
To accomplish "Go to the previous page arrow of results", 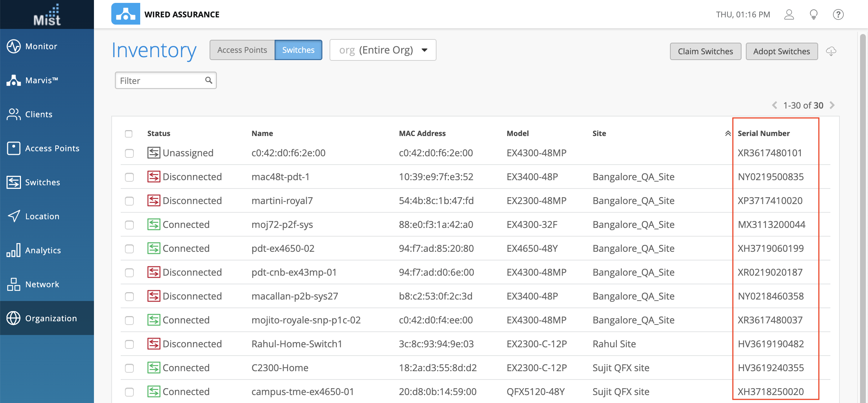I will (x=774, y=105).
